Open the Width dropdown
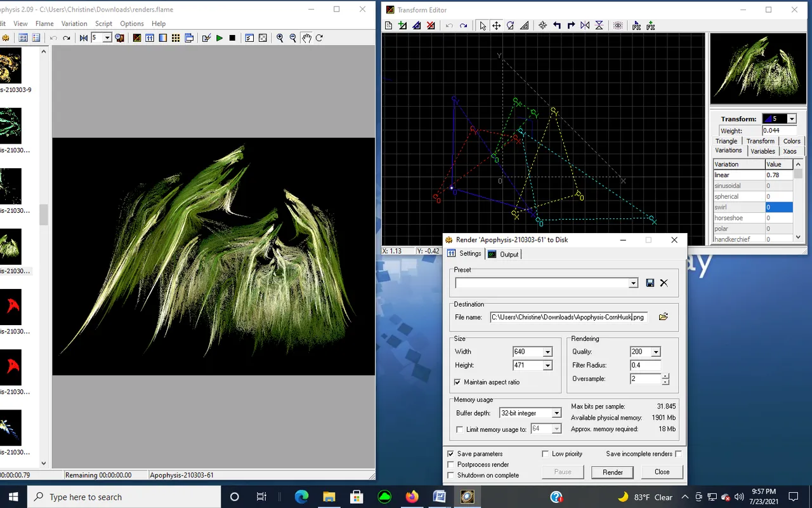This screenshot has width=812, height=508. tap(547, 352)
